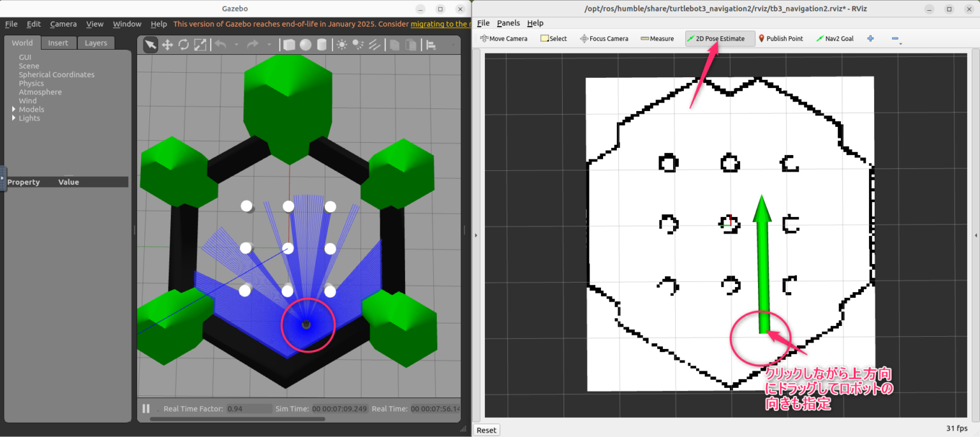Open the remove-tool dropdown arrow in RViz toolbar
This screenshot has width=980, height=437.
[x=901, y=44]
